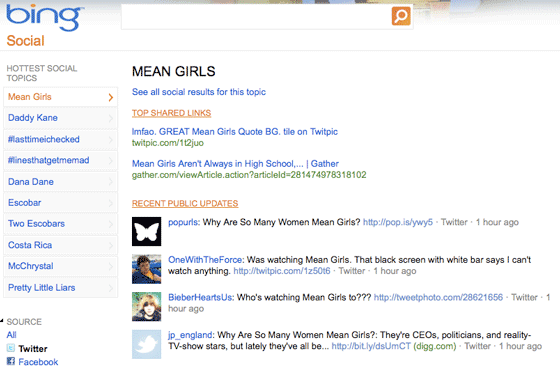Select the Escobar topic
The image size is (560, 376).
[x=60, y=203]
